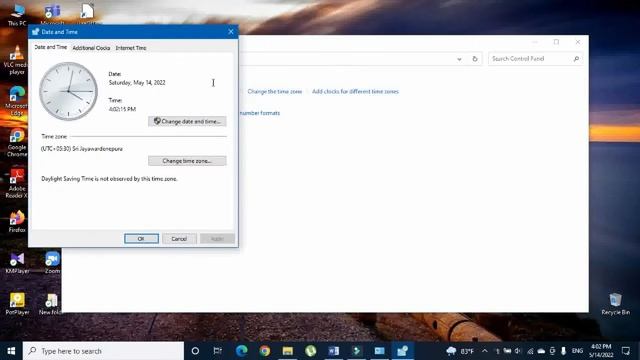Viewport: 640px width, 360px height.
Task: Select the This PC desktop icon
Action: tap(17, 15)
